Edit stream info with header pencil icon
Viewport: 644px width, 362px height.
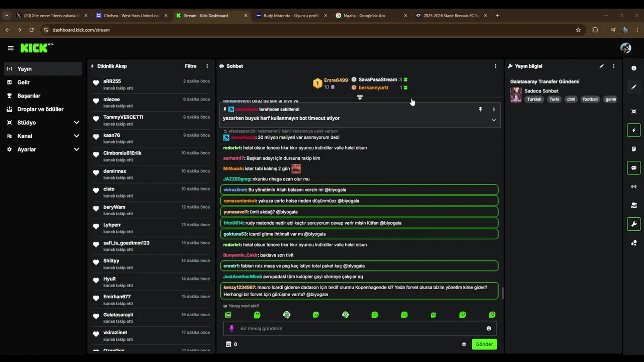[x=601, y=66]
